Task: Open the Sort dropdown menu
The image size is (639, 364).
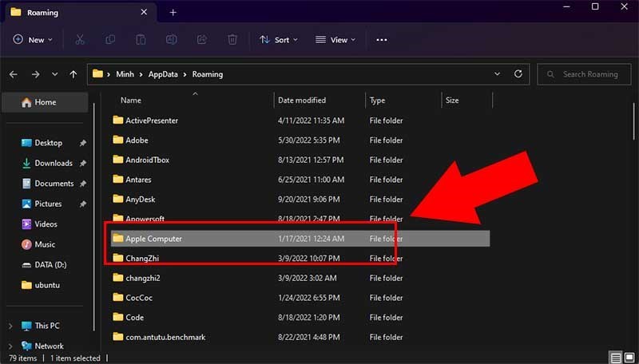Action: point(279,39)
